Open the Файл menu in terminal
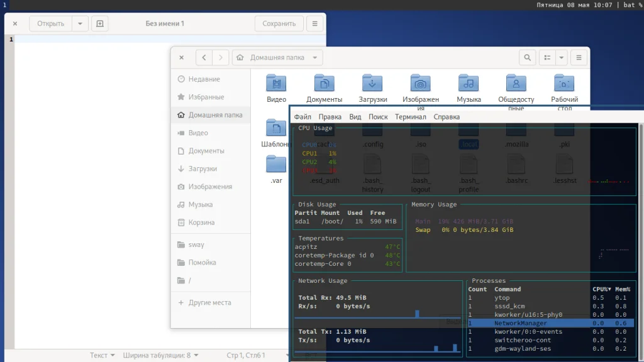The image size is (644, 362). [x=303, y=117]
